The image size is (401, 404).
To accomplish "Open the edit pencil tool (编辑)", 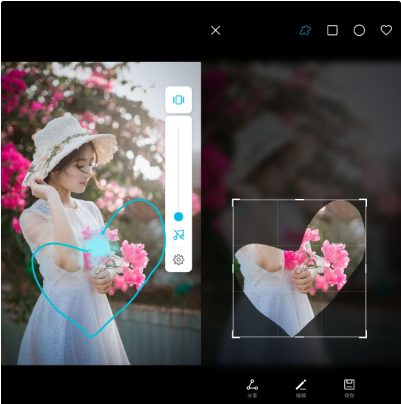I will pos(301,388).
